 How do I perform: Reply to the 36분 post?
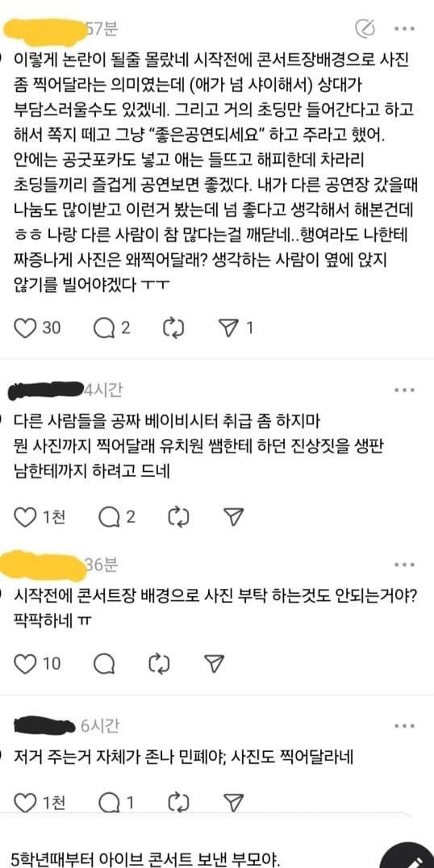coord(103,663)
